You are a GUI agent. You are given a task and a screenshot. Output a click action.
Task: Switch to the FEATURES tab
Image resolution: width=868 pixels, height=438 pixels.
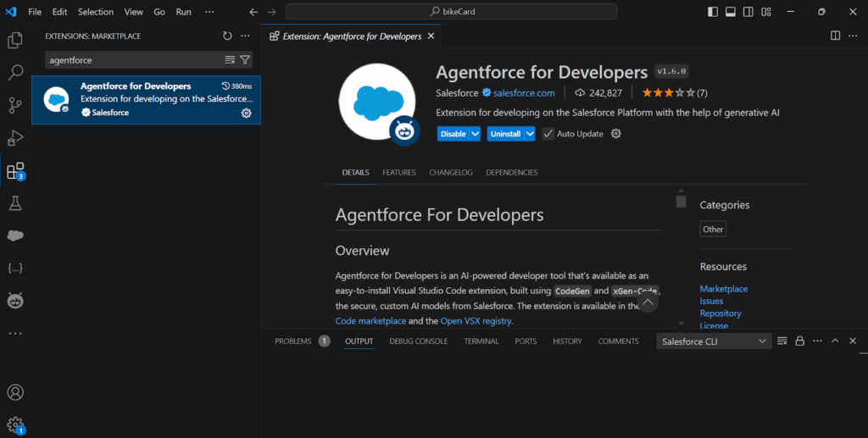399,173
